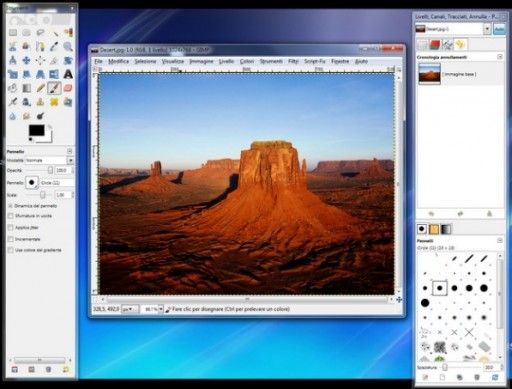This screenshot has height=389, width=512.
Task: Enable the Applica jitter checkbox
Action: click(10, 228)
